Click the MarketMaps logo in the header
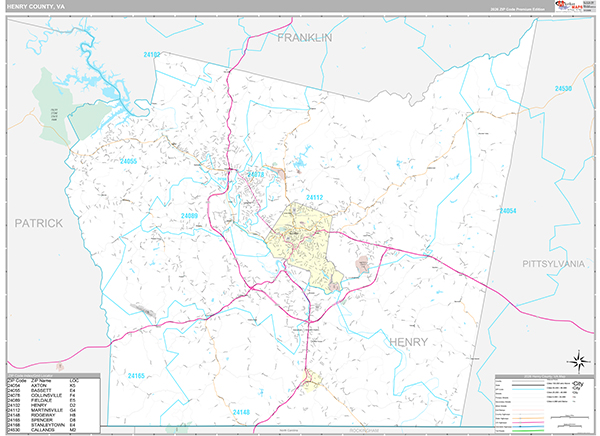The width and height of the screenshot is (600, 436). (x=568, y=6)
